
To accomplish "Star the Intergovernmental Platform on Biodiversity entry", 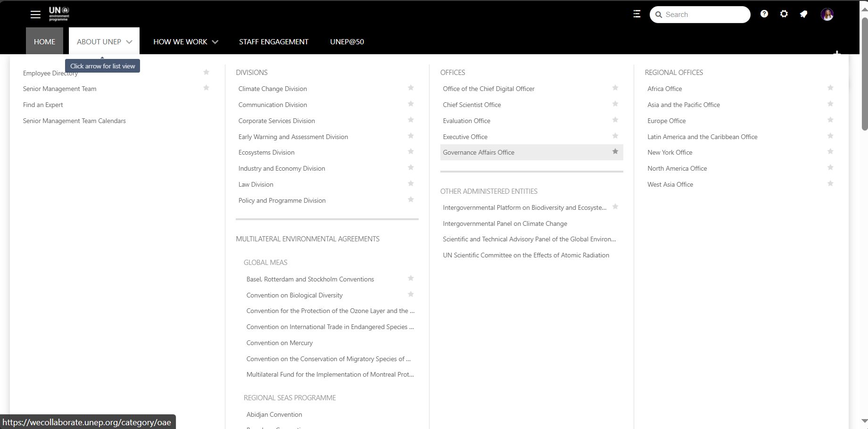I will [615, 206].
